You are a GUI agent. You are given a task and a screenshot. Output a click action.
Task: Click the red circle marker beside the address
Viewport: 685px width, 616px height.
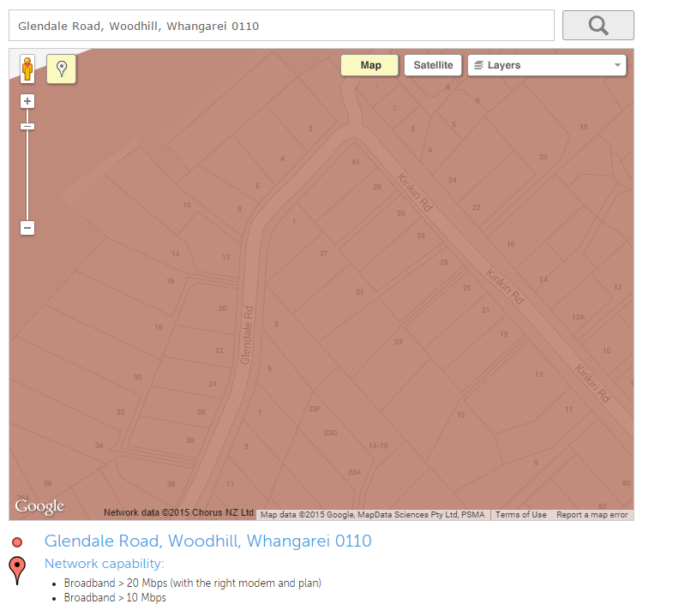click(x=17, y=542)
